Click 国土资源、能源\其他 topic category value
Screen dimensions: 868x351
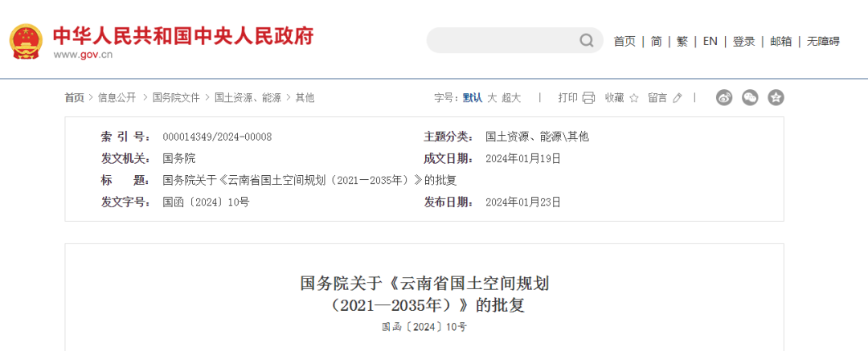click(x=537, y=137)
